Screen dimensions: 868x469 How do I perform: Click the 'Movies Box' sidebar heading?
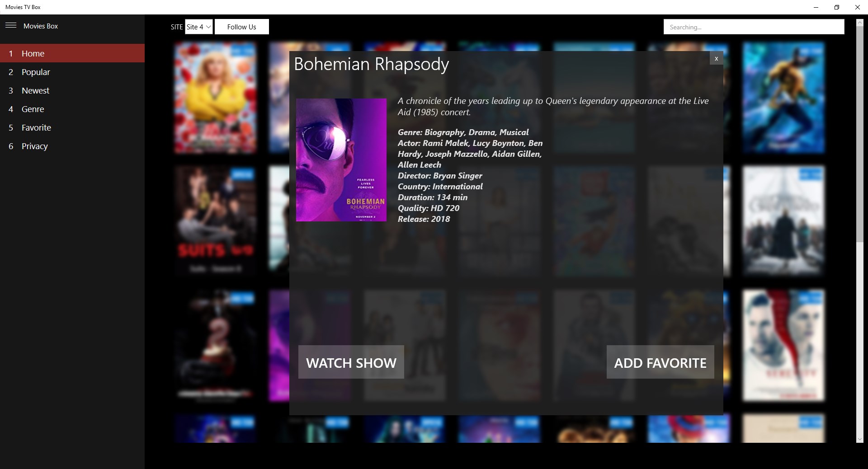(x=41, y=26)
